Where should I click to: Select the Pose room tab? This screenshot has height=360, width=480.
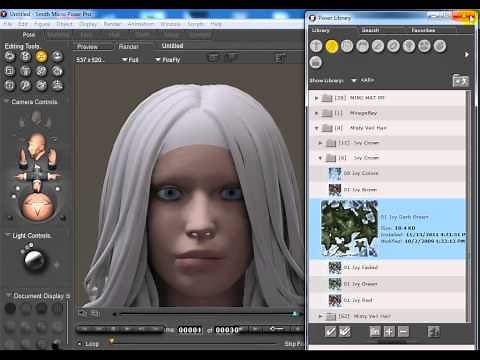[29, 35]
